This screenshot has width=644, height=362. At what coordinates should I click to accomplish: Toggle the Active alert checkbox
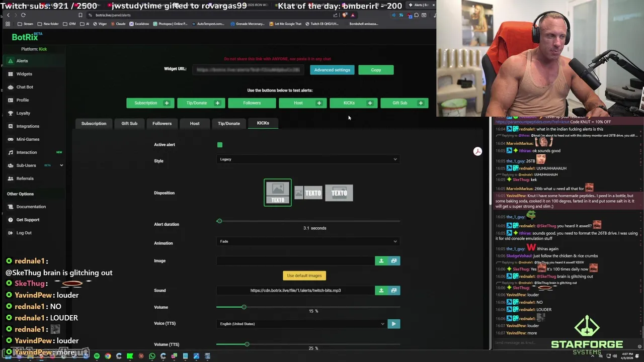click(x=220, y=145)
